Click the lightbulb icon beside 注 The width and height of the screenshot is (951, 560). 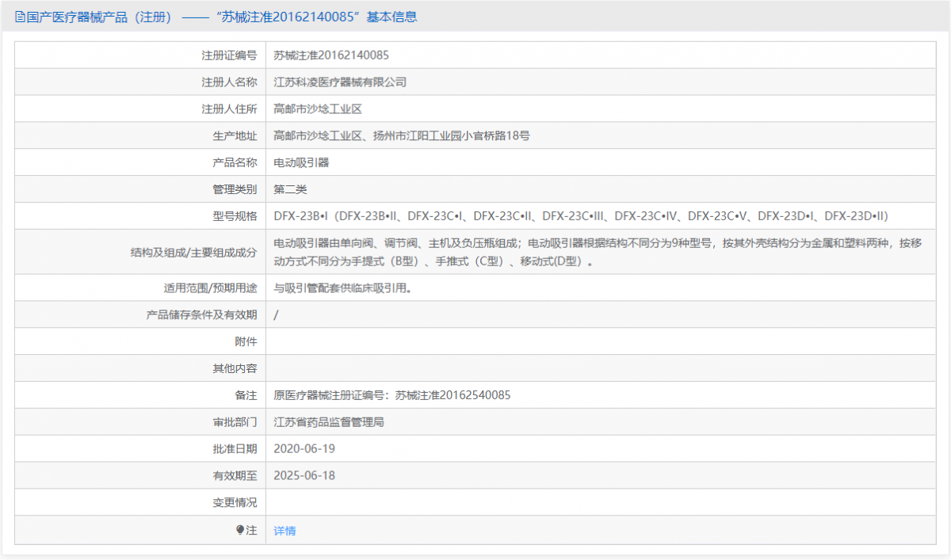pos(240,530)
